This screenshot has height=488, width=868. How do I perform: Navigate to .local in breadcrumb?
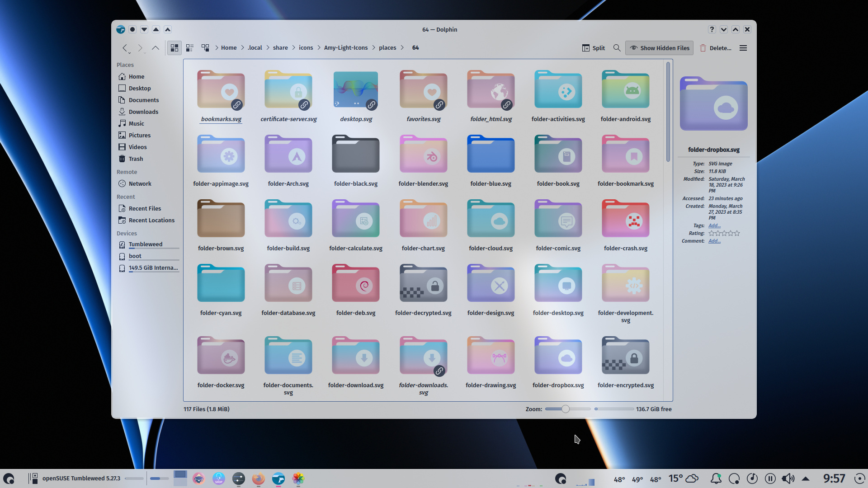coord(255,48)
